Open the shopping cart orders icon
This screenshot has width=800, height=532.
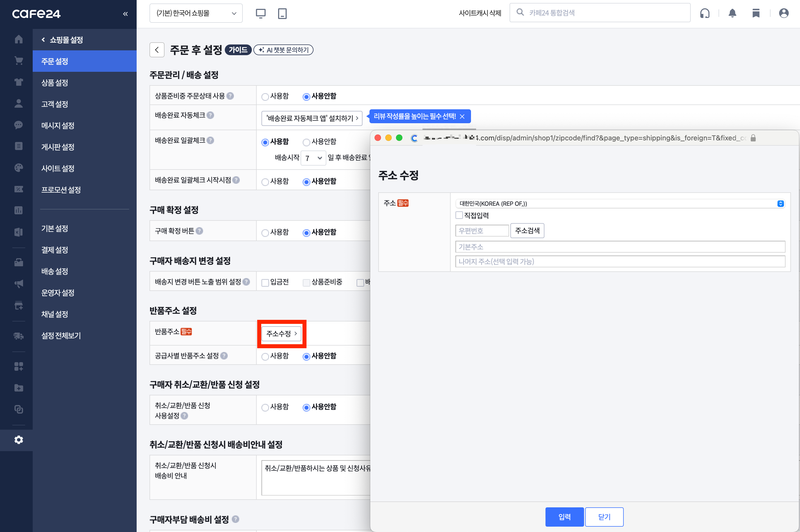[x=19, y=61]
